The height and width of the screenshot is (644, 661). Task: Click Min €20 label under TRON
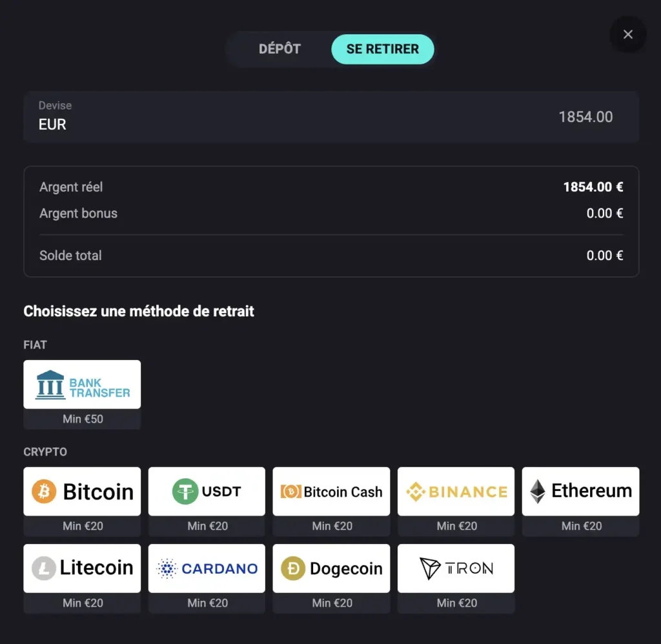pos(456,603)
